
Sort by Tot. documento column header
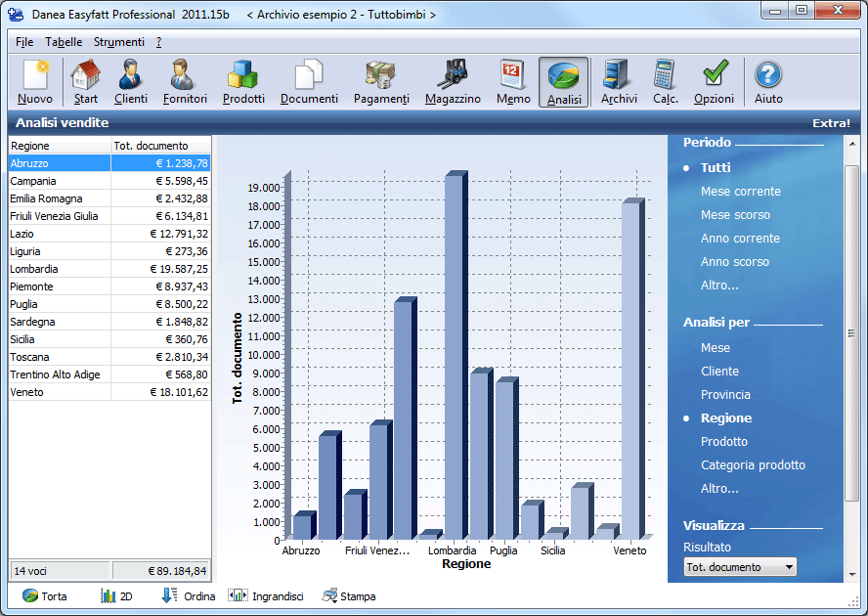(161, 146)
